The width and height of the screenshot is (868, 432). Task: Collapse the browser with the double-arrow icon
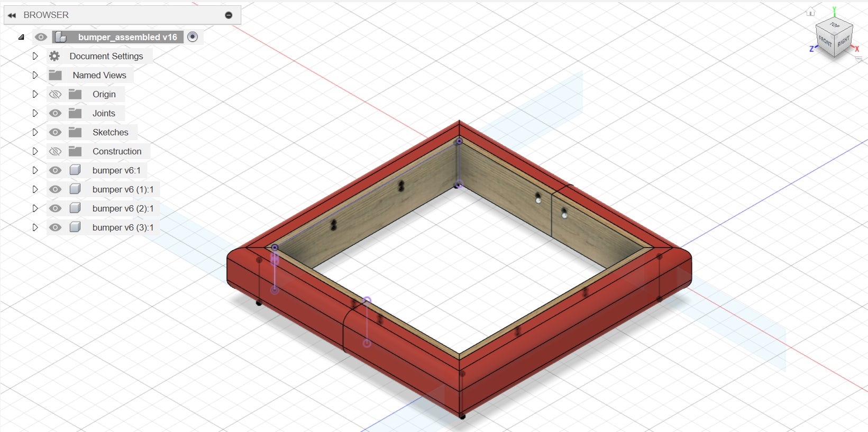click(12, 15)
